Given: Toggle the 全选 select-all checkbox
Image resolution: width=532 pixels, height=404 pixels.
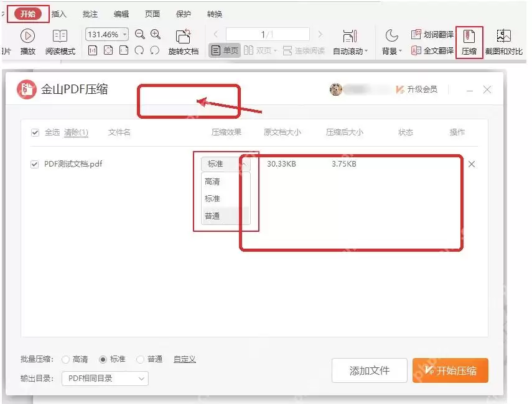Looking at the screenshot, I should click(35, 132).
